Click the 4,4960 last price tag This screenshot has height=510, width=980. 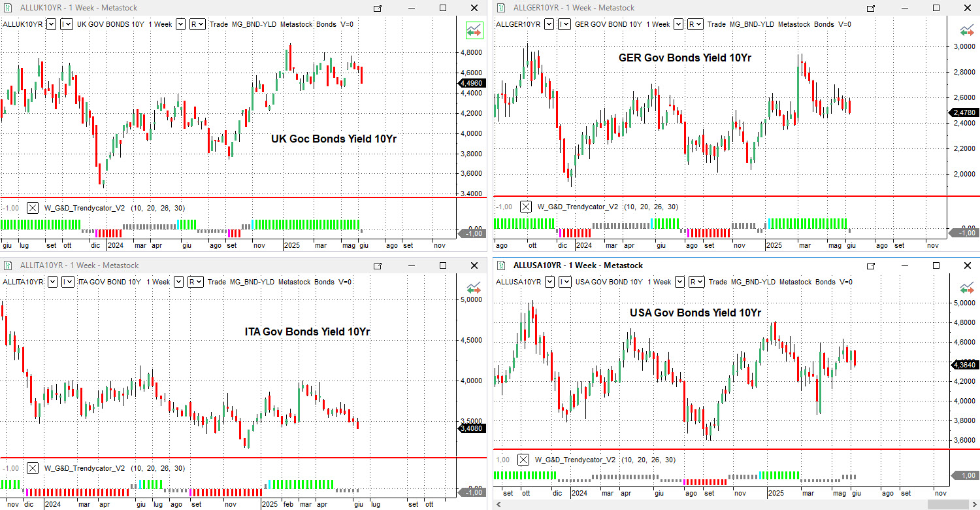tap(471, 83)
